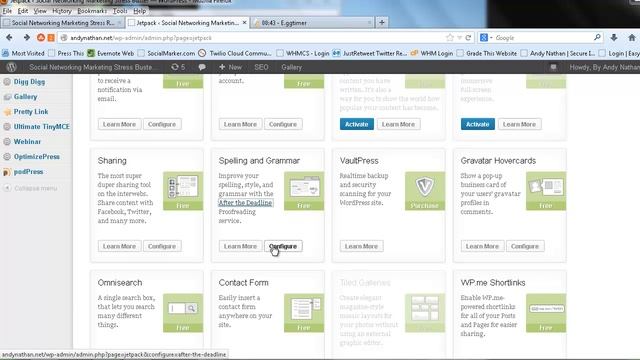Open new tab plus button

382,22
